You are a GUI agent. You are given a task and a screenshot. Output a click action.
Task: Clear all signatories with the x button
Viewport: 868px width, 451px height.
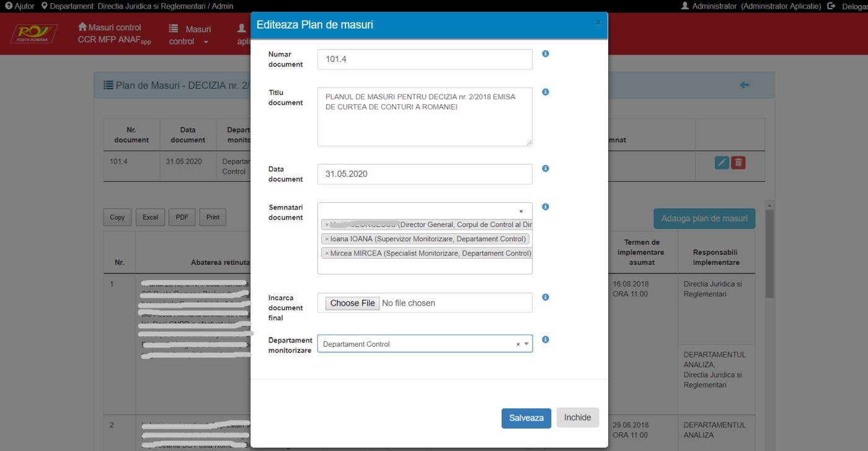pyautogui.click(x=521, y=212)
